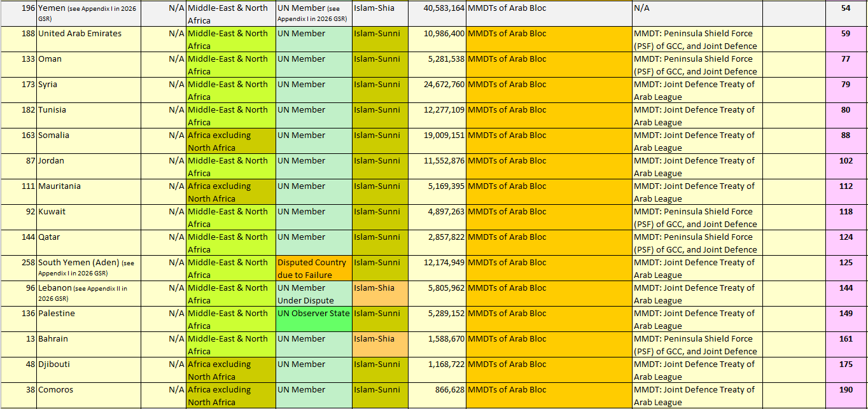Click the Djibouti cell

[89, 370]
